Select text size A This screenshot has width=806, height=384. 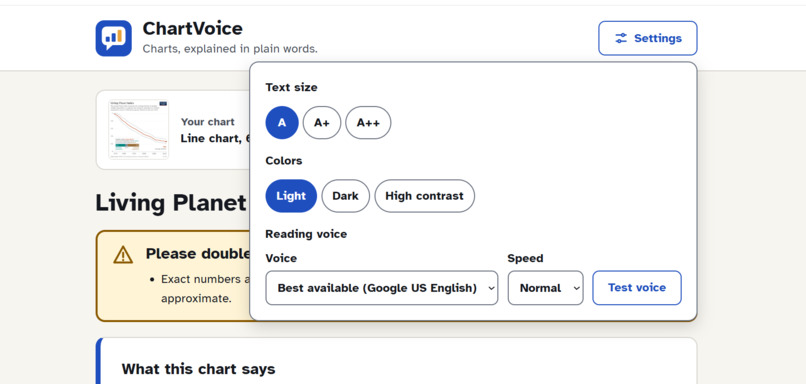point(282,123)
